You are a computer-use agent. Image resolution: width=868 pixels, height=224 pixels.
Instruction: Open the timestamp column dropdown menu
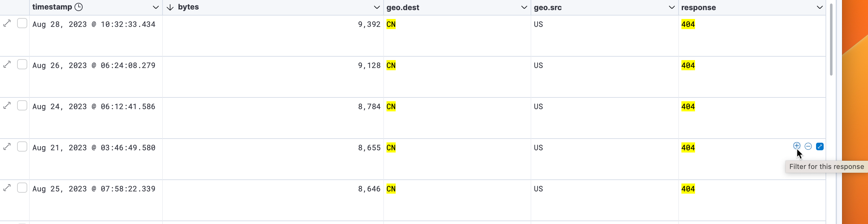[156, 7]
